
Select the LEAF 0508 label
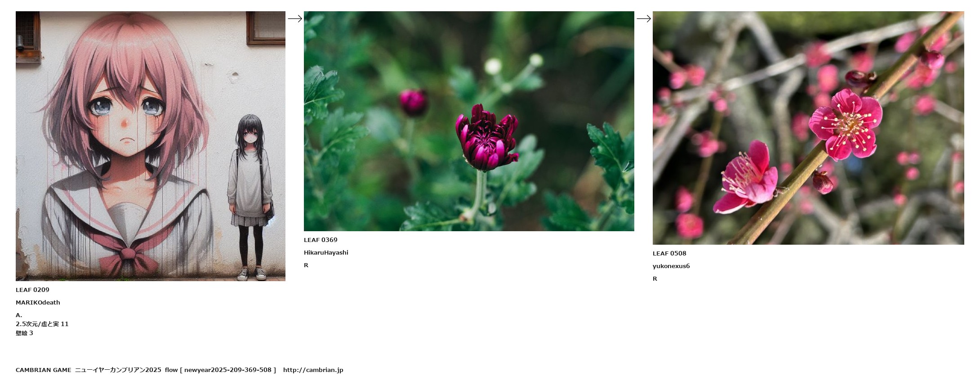[669, 253]
